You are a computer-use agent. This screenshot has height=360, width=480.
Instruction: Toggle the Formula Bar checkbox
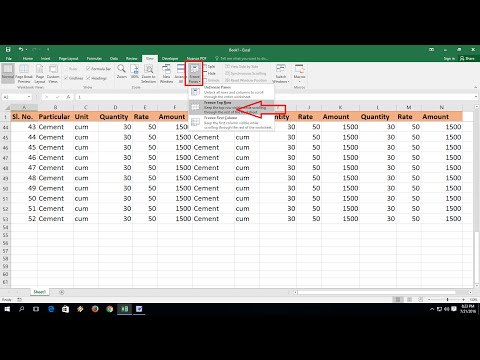tap(88, 69)
